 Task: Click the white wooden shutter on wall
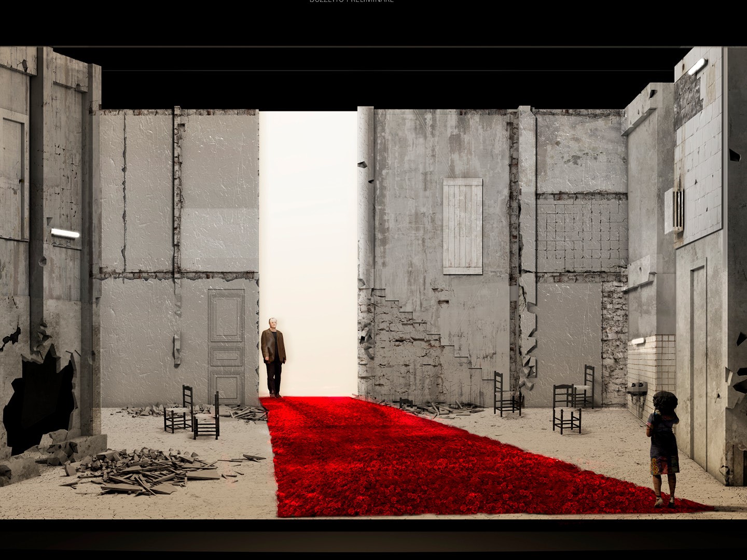462,226
